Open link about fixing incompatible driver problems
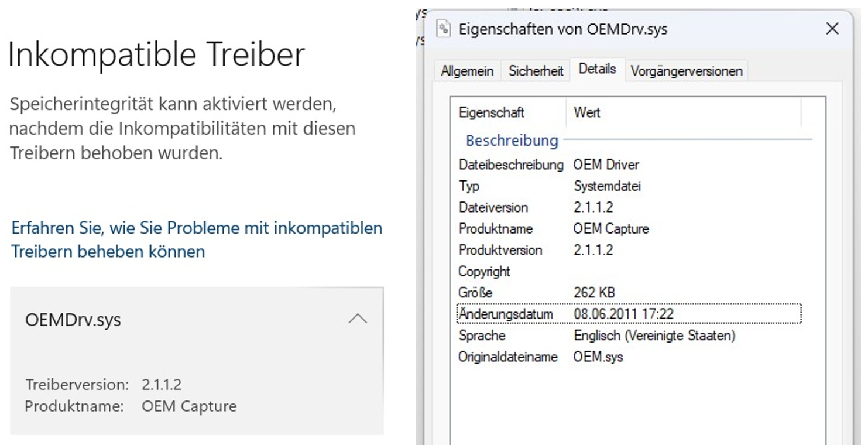Viewport: 868px width, 445px height. point(197,239)
